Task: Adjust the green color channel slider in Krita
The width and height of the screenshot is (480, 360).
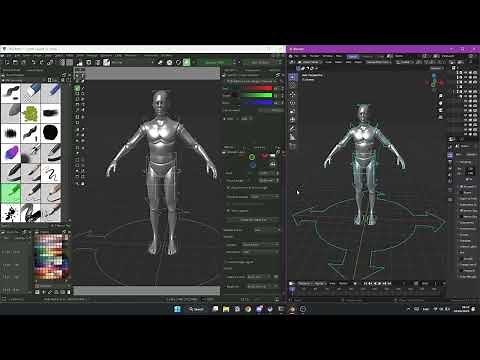Action: 256,95
